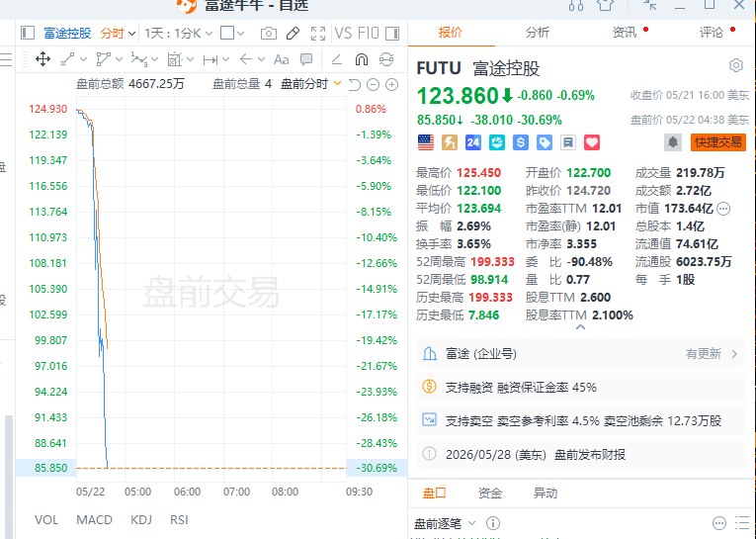Switch to the 报价 tab

coord(451,33)
